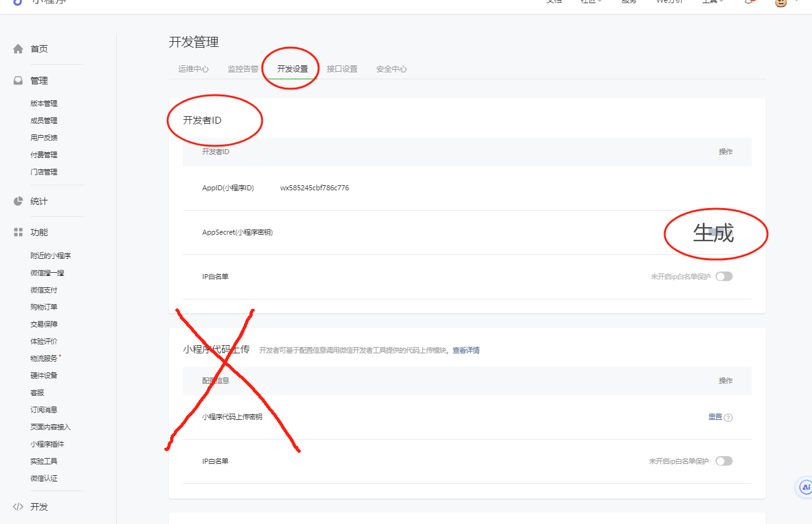Image resolution: width=812 pixels, height=524 pixels.
Task: Click the 开发 code brackets icon
Action: (x=18, y=507)
